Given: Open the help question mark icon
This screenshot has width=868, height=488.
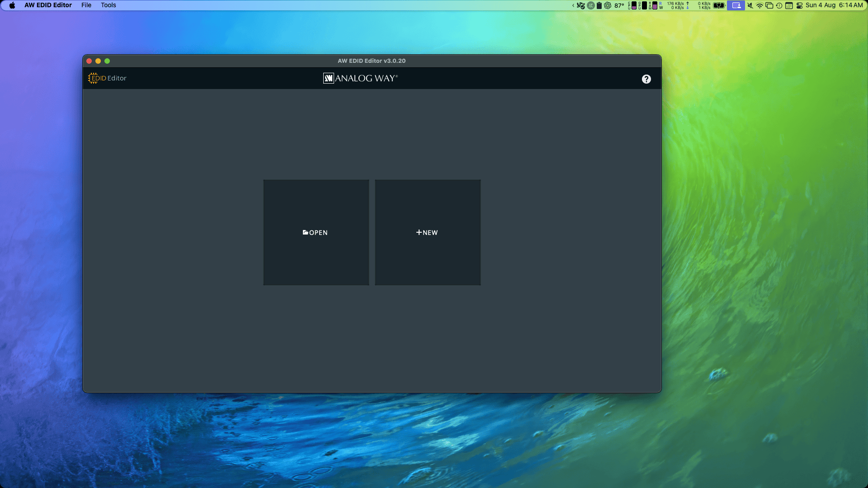Looking at the screenshot, I should [x=646, y=79].
